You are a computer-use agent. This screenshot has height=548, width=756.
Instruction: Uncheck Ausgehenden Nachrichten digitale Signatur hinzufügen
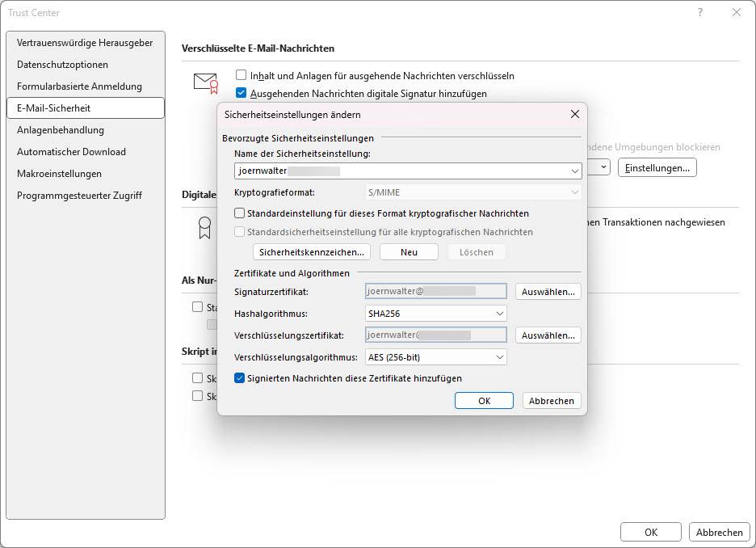241,93
